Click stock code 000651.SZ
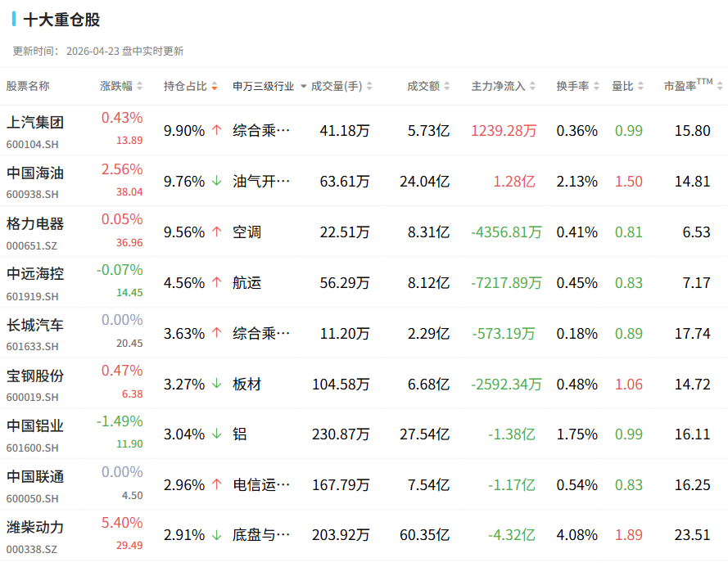Image resolution: width=728 pixels, height=567 pixels. coord(32,246)
